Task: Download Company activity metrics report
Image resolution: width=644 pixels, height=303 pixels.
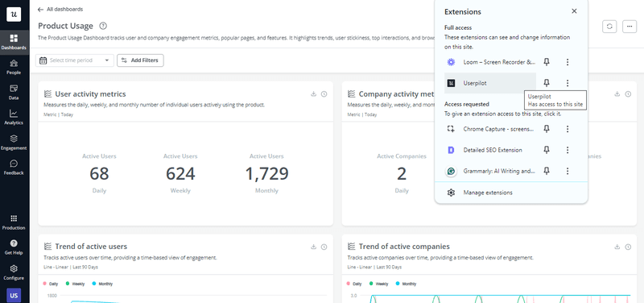Action: [x=617, y=94]
